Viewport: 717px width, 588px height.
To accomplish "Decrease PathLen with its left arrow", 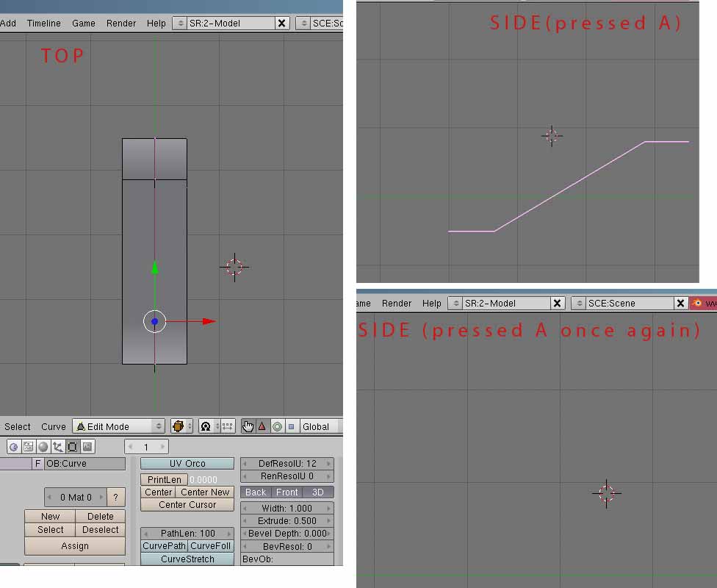I will click(x=146, y=534).
